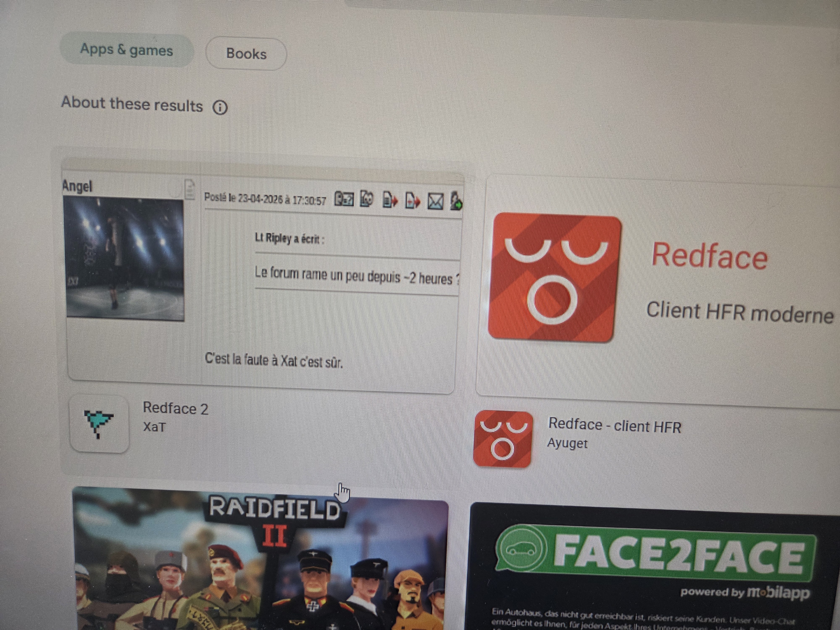840x630 pixels.
Task: Click the developer name "XaT"
Action: 154,427
